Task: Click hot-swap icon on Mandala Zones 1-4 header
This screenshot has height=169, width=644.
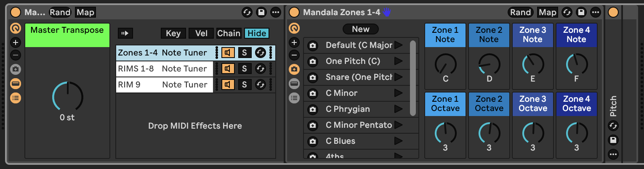Action: click(x=567, y=13)
